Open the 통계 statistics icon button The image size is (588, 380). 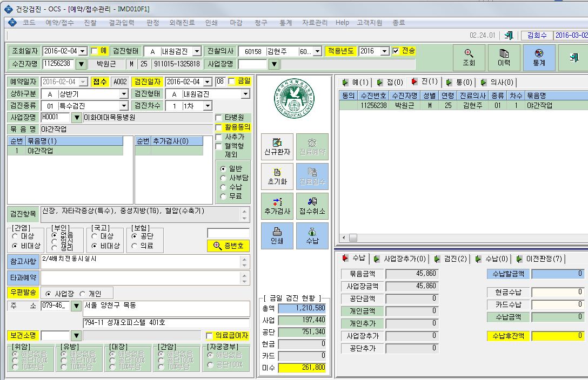(x=539, y=58)
